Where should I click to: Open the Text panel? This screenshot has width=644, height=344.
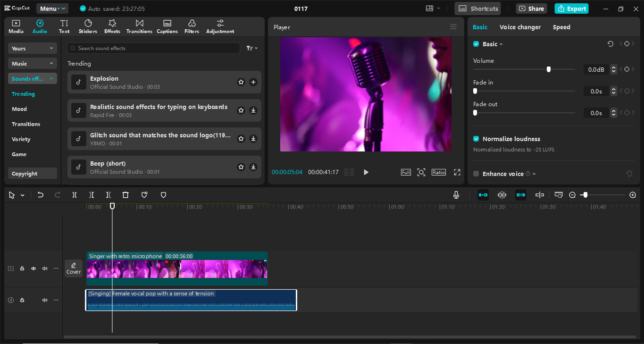point(64,26)
